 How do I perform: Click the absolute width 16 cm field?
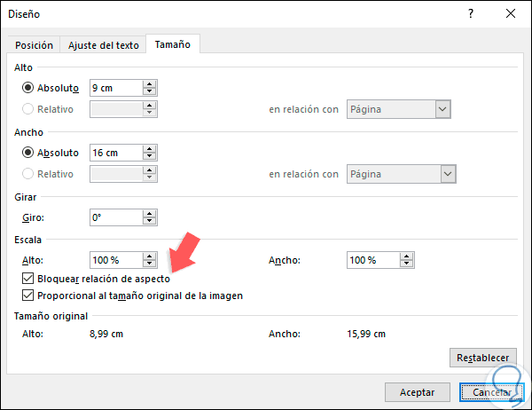pos(115,153)
